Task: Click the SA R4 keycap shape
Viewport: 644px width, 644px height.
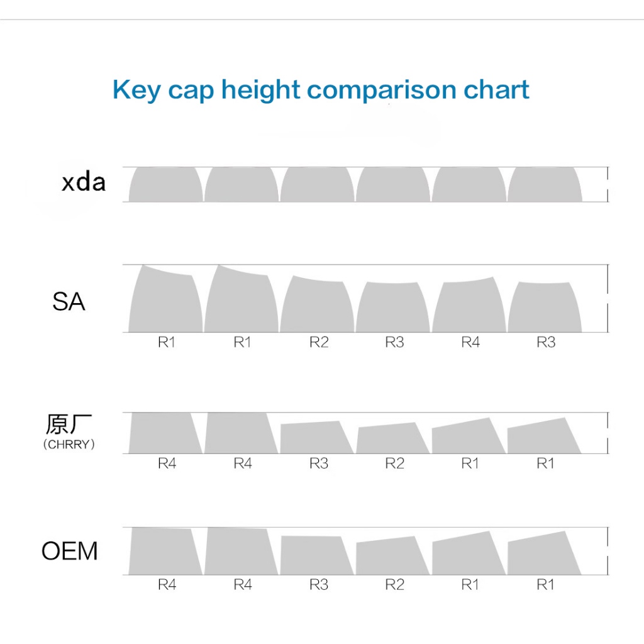Action: 469,304
